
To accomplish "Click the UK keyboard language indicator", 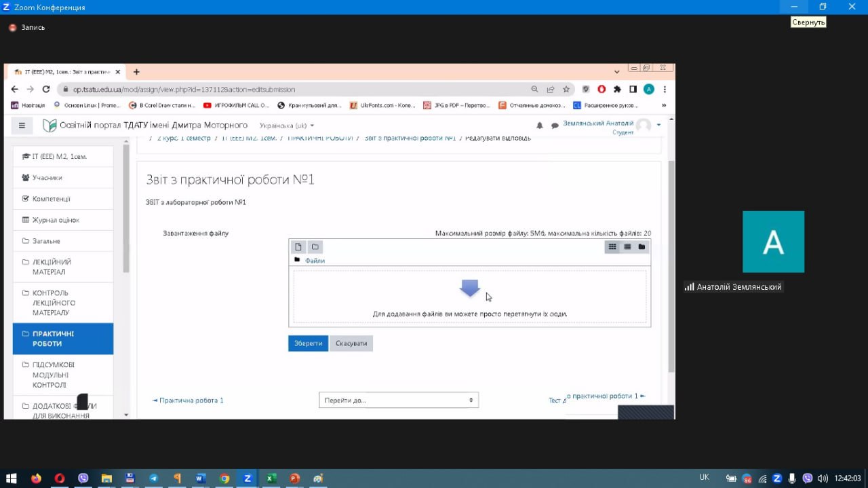I will (x=704, y=477).
